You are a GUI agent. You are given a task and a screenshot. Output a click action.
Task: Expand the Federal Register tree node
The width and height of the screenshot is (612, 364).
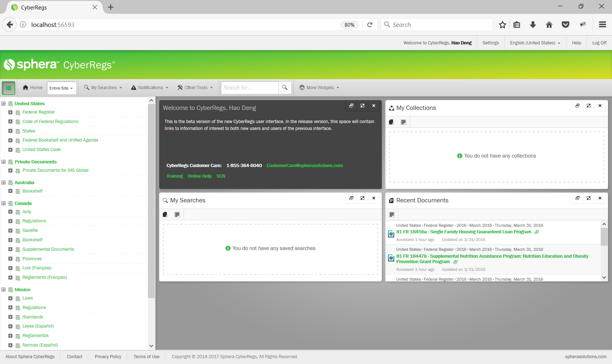coord(10,112)
